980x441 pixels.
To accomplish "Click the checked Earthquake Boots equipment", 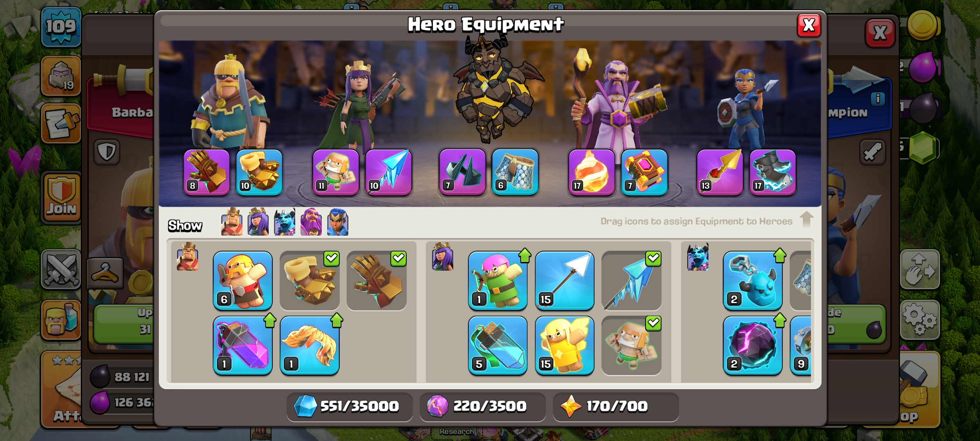I will [310, 281].
